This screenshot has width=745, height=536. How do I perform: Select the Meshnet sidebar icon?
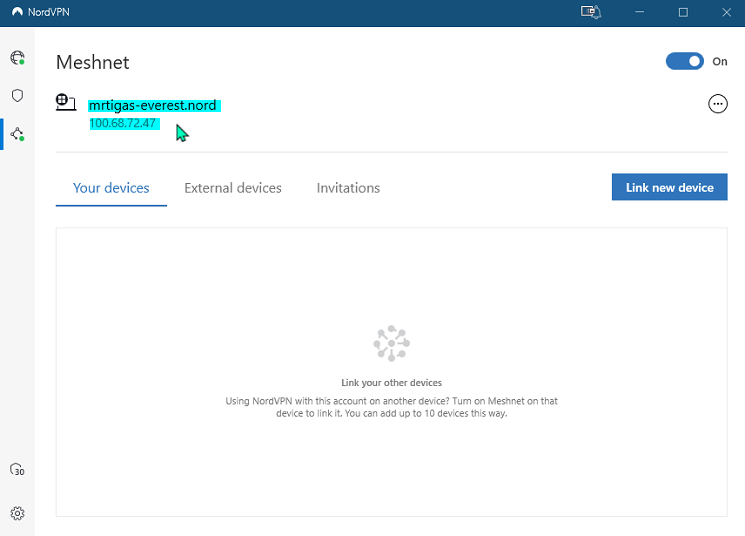click(18, 134)
